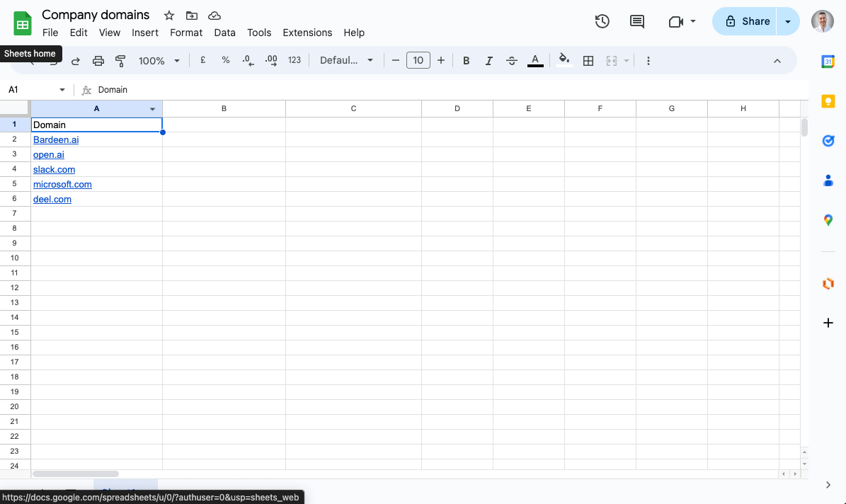This screenshot has height=504, width=846.
Task: Click merge cells icon
Action: pos(611,61)
